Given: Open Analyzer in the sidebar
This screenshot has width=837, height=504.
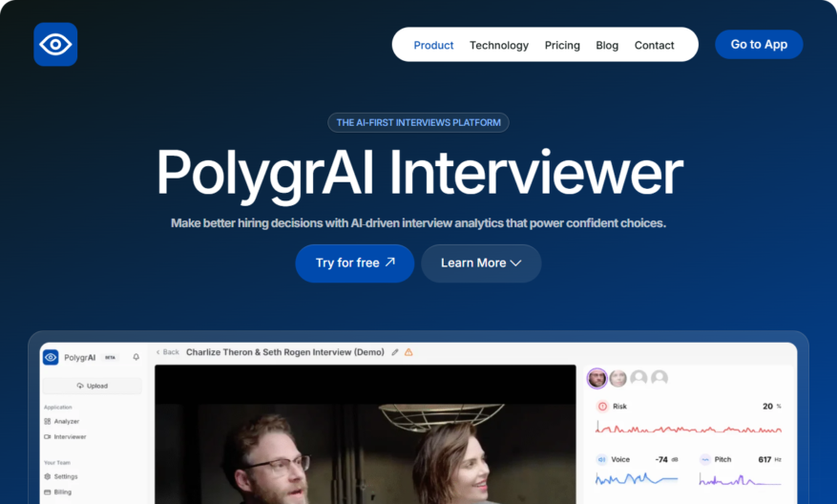Looking at the screenshot, I should pos(62,421).
